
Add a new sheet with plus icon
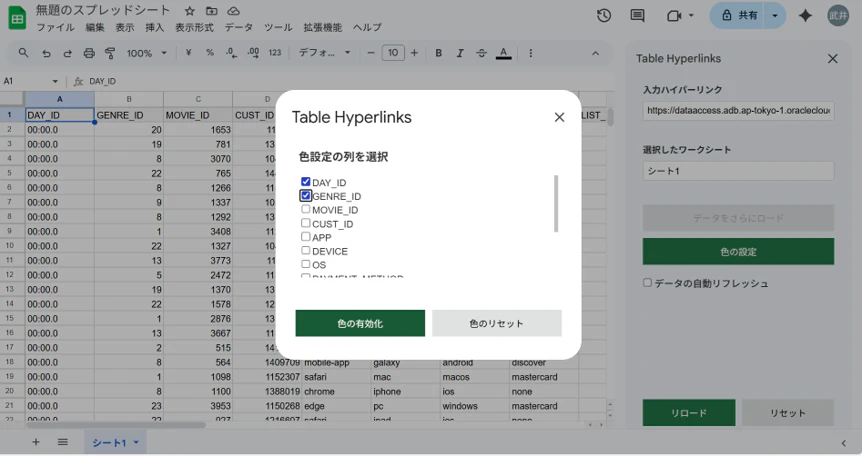[36, 442]
